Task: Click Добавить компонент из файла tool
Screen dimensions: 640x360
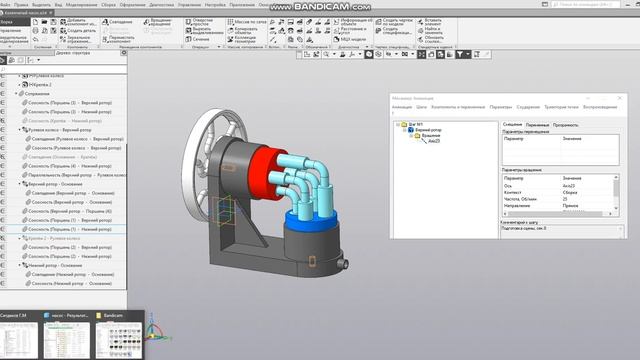Action: [x=78, y=22]
